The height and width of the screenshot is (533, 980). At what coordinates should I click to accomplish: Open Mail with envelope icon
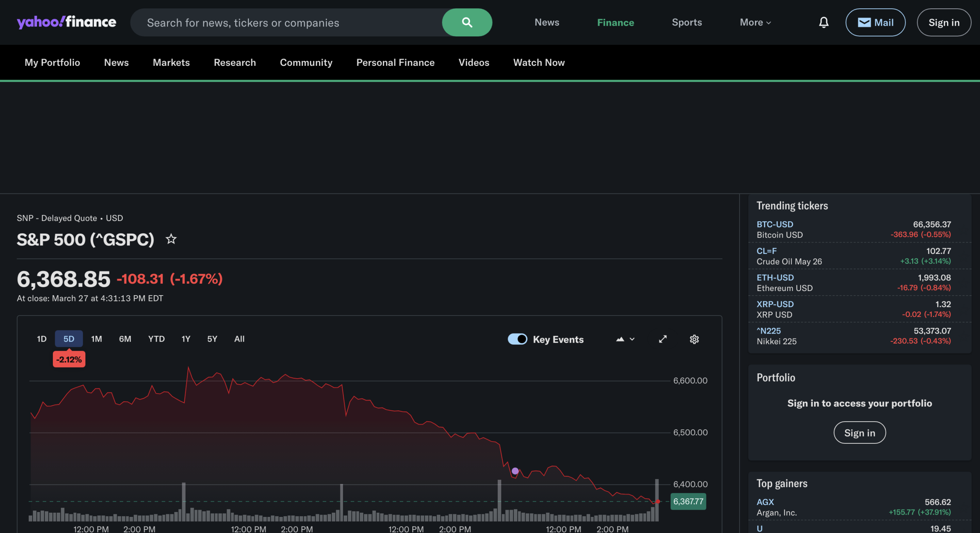[x=875, y=23]
